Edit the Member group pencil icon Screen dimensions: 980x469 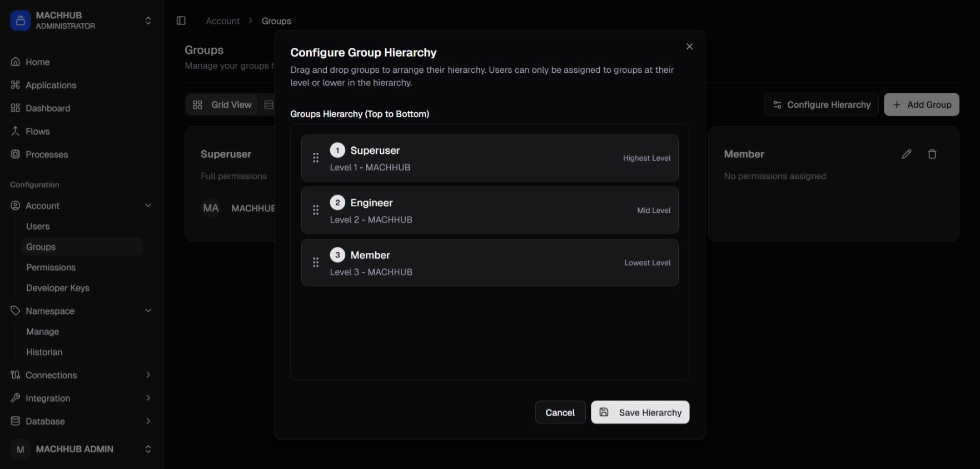pos(907,154)
